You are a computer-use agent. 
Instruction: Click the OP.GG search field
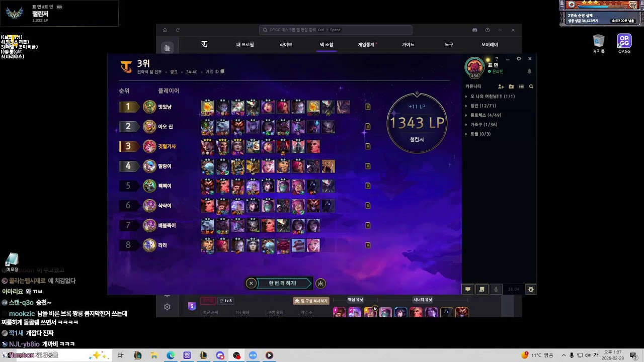click(336, 30)
